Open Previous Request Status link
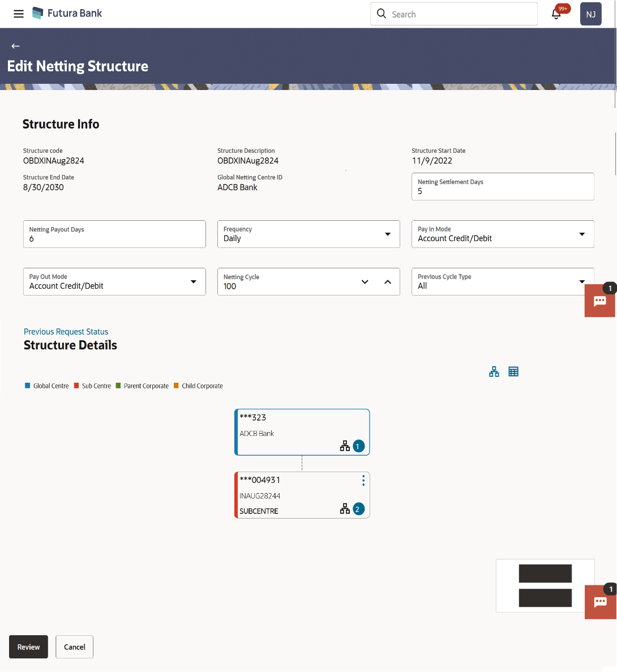 coord(66,332)
